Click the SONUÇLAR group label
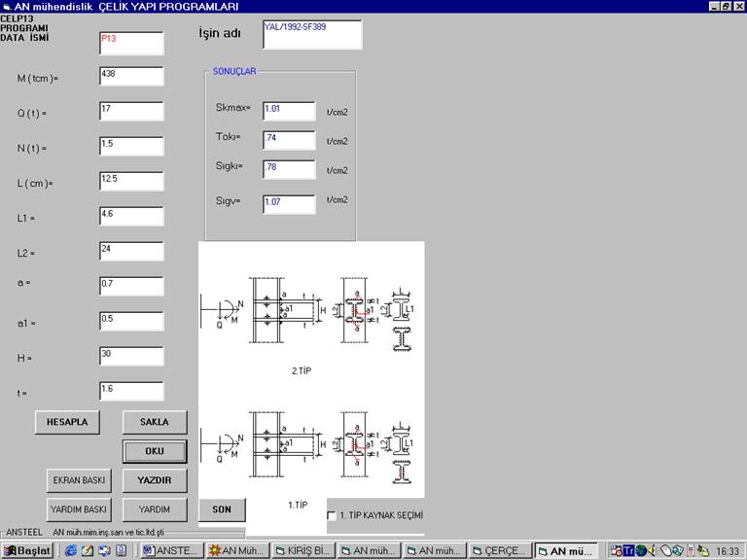 [x=234, y=71]
